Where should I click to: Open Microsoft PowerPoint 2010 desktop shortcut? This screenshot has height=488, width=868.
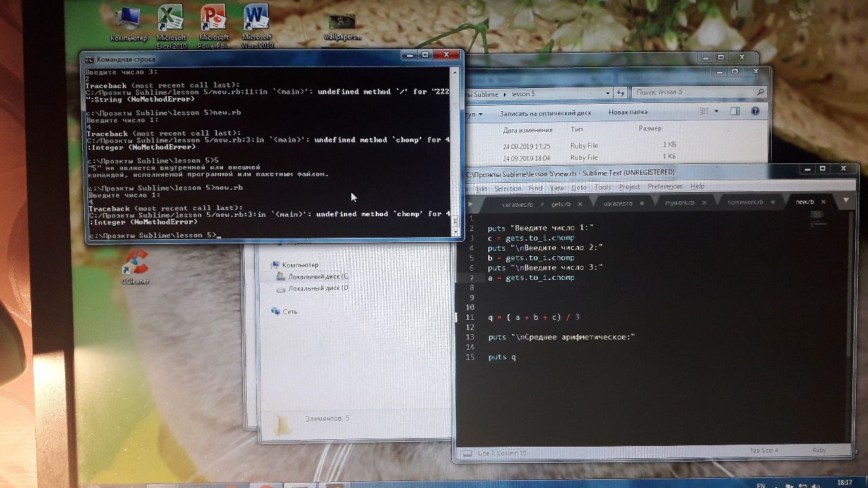tap(214, 26)
